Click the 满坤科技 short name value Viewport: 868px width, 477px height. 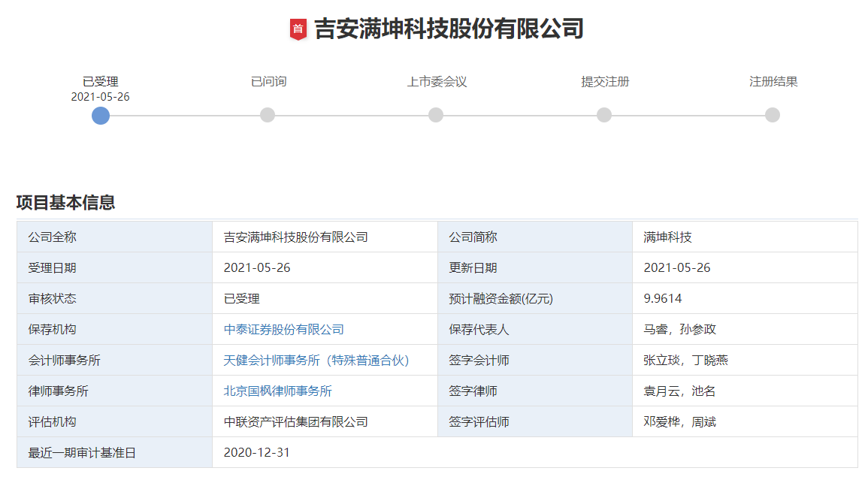tap(667, 237)
